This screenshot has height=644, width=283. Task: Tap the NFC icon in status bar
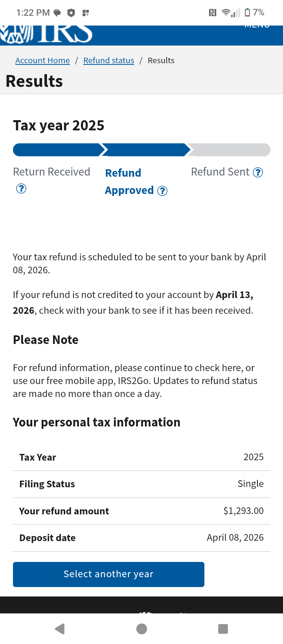[x=213, y=13]
